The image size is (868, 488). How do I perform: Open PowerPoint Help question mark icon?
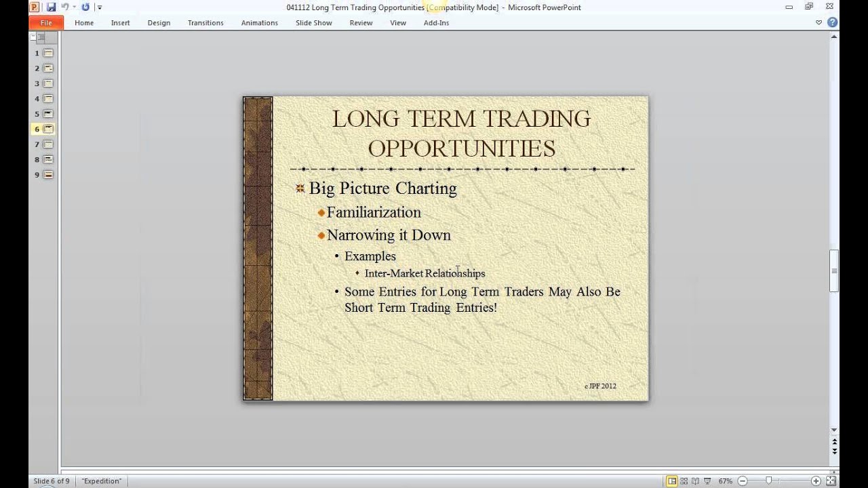point(832,22)
